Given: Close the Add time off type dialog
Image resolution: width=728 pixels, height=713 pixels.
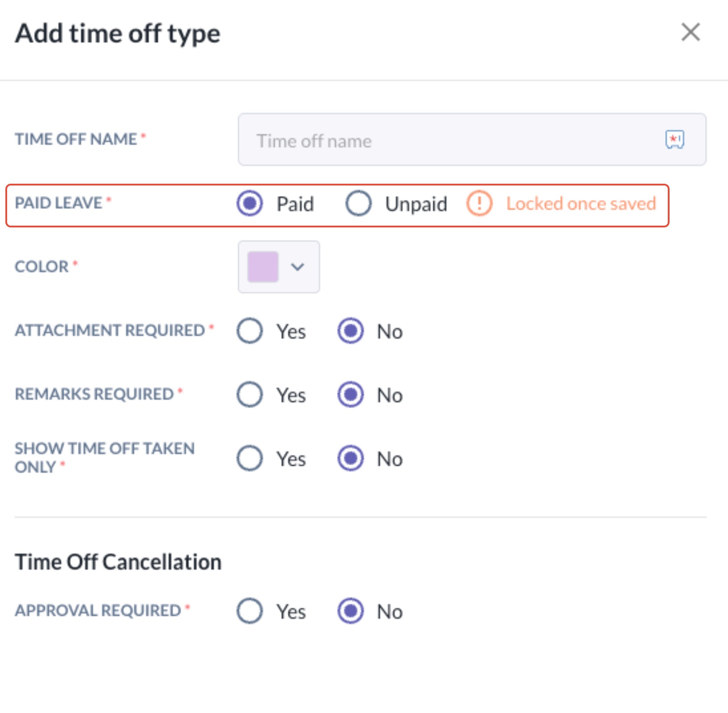Looking at the screenshot, I should tap(691, 33).
